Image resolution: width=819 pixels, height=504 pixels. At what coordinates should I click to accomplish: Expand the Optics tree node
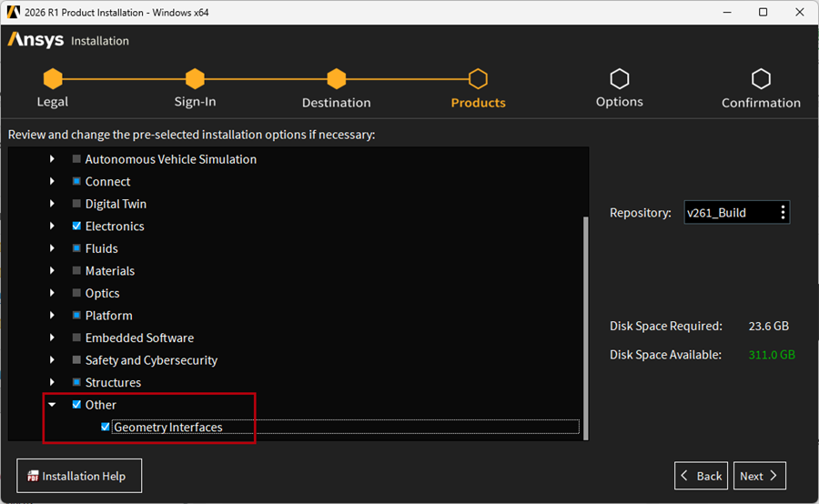pyautogui.click(x=52, y=293)
